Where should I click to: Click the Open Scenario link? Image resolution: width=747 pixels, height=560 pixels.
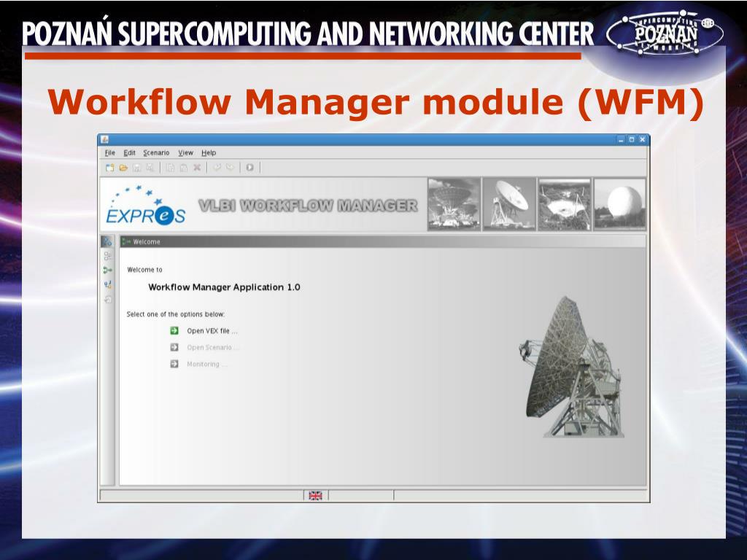pyautogui.click(x=213, y=348)
